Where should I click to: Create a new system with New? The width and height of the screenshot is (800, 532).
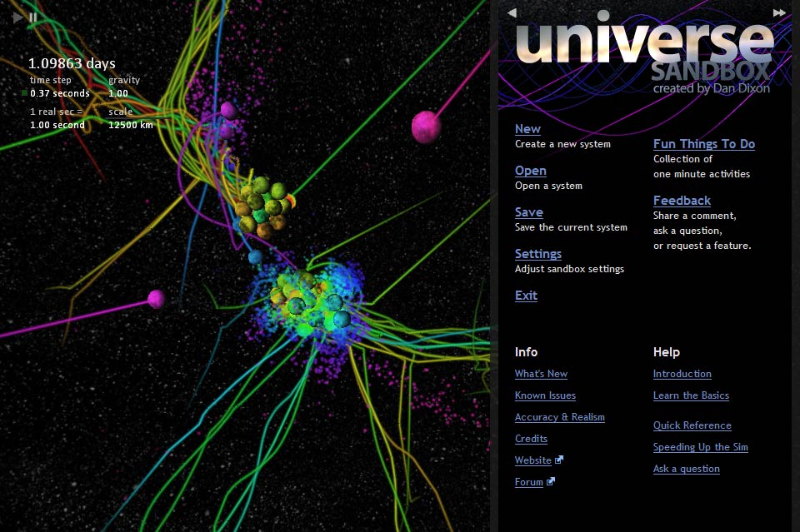(527, 129)
